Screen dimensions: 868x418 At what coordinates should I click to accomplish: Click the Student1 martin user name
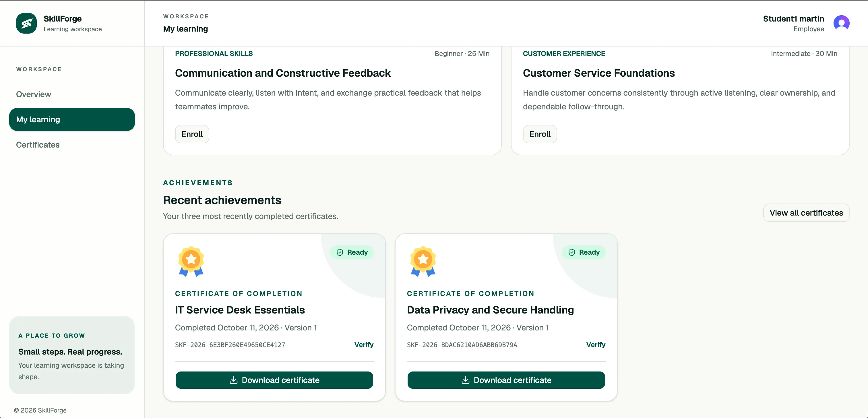(793, 19)
